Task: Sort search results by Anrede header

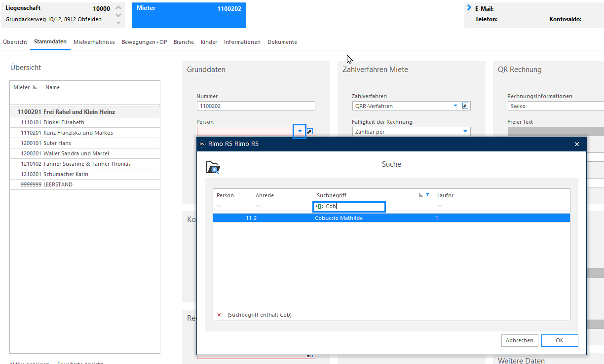Action: (x=264, y=195)
